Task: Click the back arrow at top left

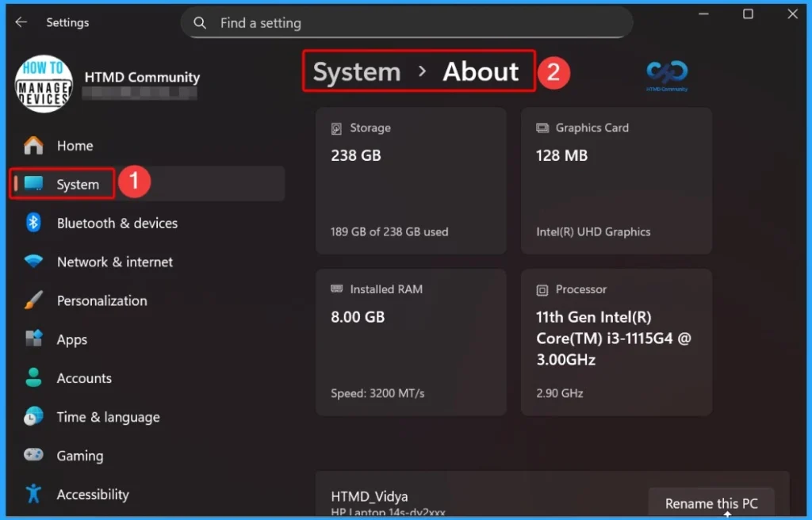Action: [21, 22]
